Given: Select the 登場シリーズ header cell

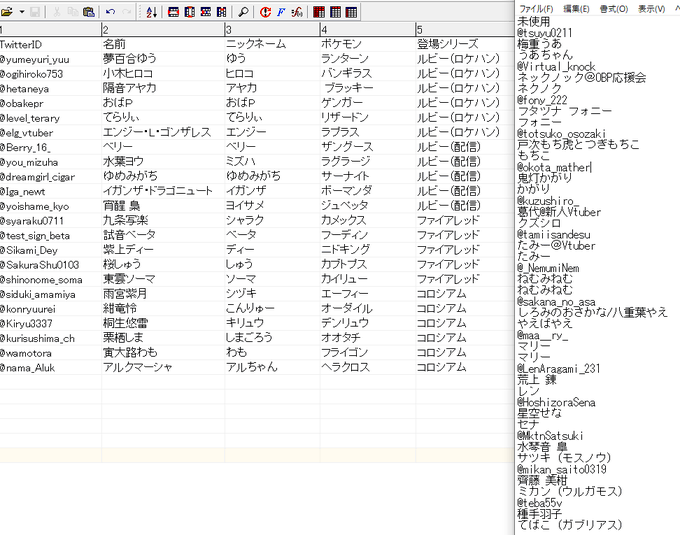Looking at the screenshot, I should 464,44.
